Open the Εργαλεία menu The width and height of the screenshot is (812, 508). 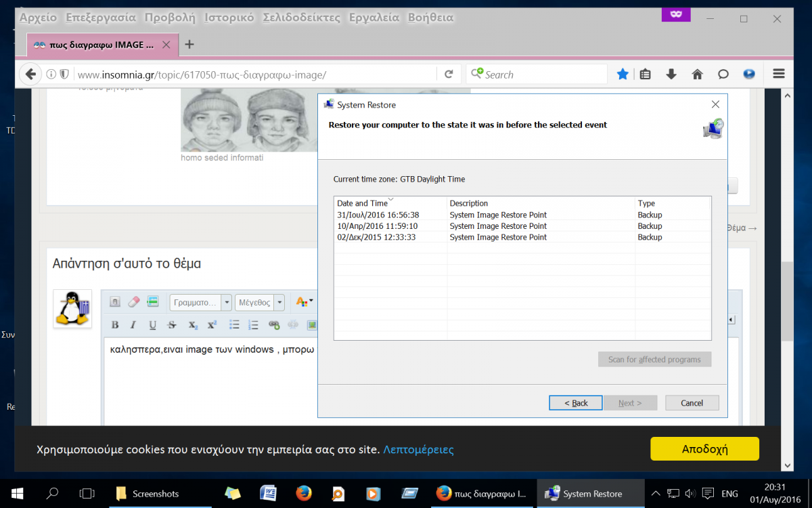[374, 18]
